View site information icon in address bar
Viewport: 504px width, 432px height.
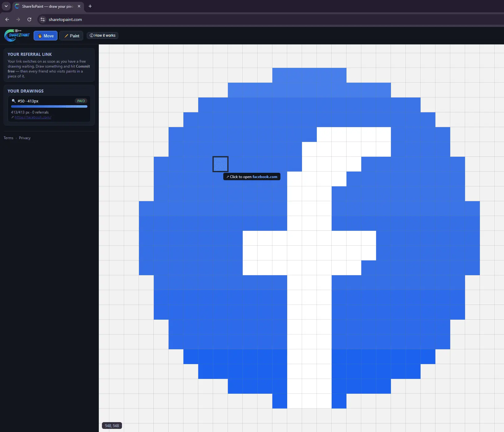(43, 19)
